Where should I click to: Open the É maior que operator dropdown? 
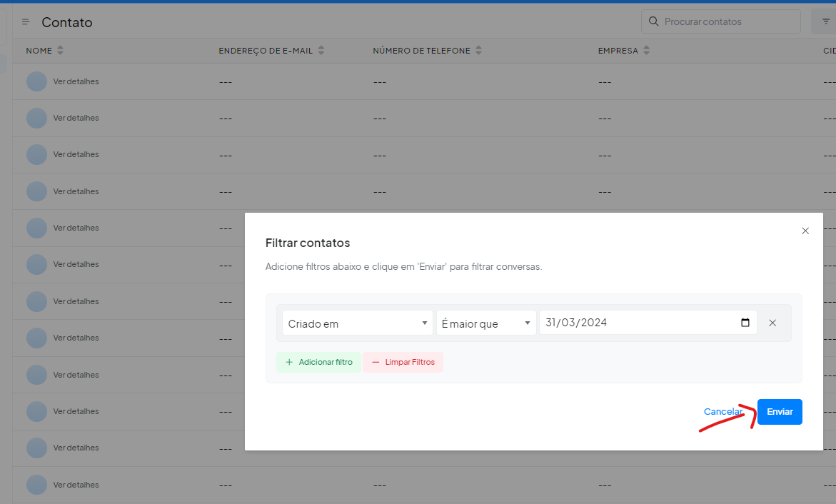(x=486, y=323)
